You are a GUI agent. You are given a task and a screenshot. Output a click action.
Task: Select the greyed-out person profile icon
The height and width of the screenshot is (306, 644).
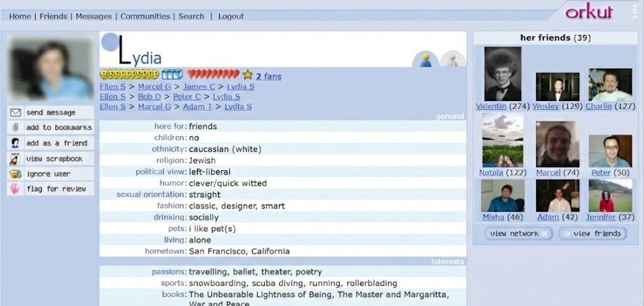click(453, 59)
